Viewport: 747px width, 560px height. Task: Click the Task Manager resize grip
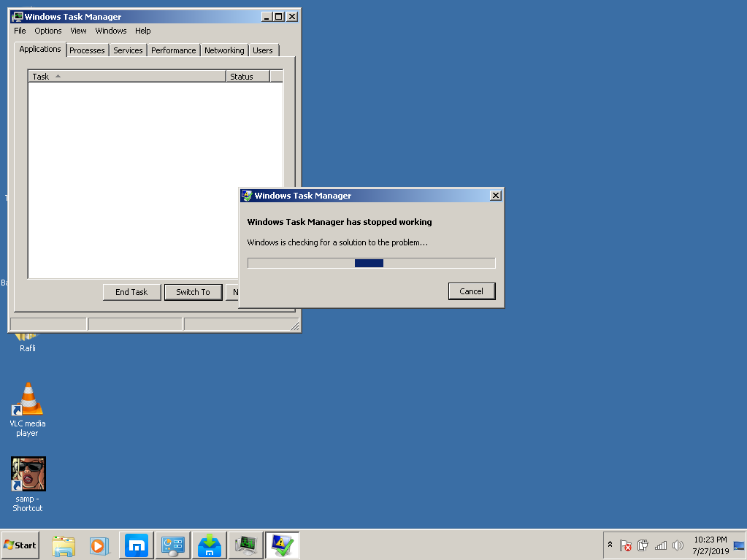[x=294, y=326]
